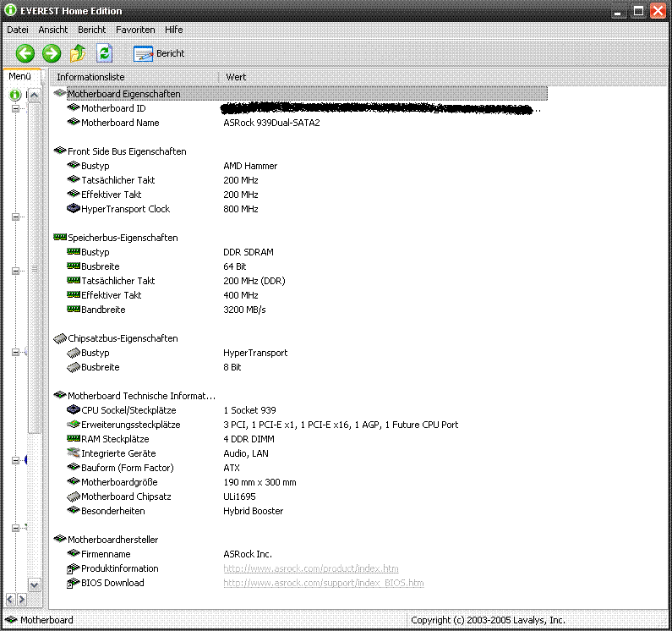This screenshot has width=672, height=631.
Task: Click the menu tree scroll-down arrow
Action: click(x=35, y=584)
